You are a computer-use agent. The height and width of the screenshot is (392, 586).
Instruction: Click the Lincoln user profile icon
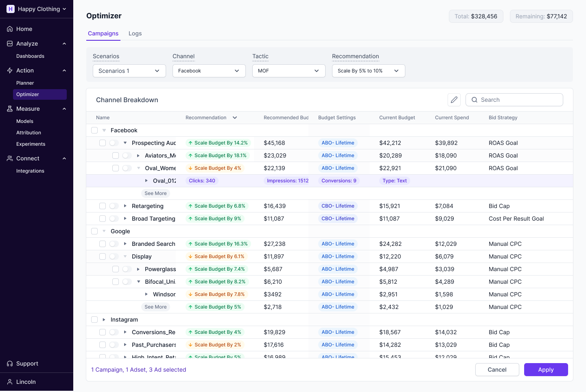coord(10,382)
